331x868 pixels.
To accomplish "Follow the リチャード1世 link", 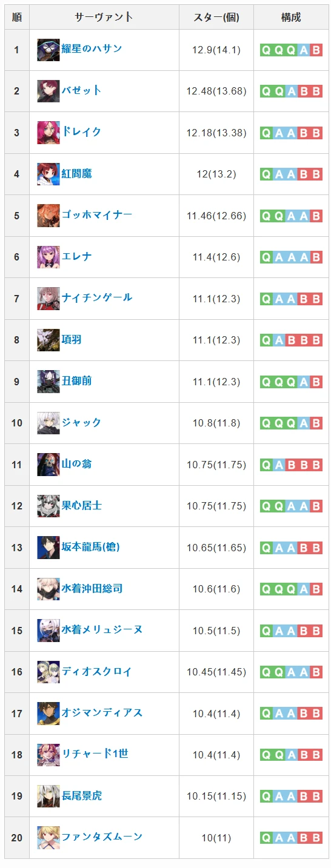I will point(95,754).
